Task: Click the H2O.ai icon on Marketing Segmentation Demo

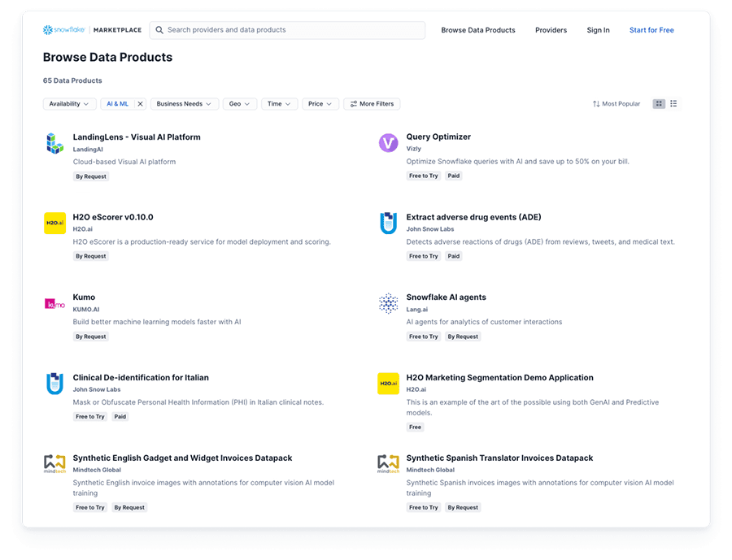Action: coord(387,383)
